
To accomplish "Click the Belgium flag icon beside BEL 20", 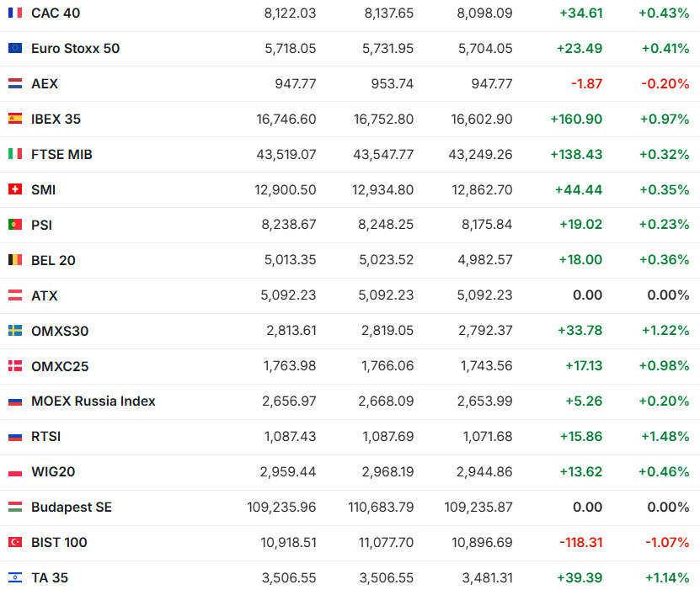I will (15, 260).
